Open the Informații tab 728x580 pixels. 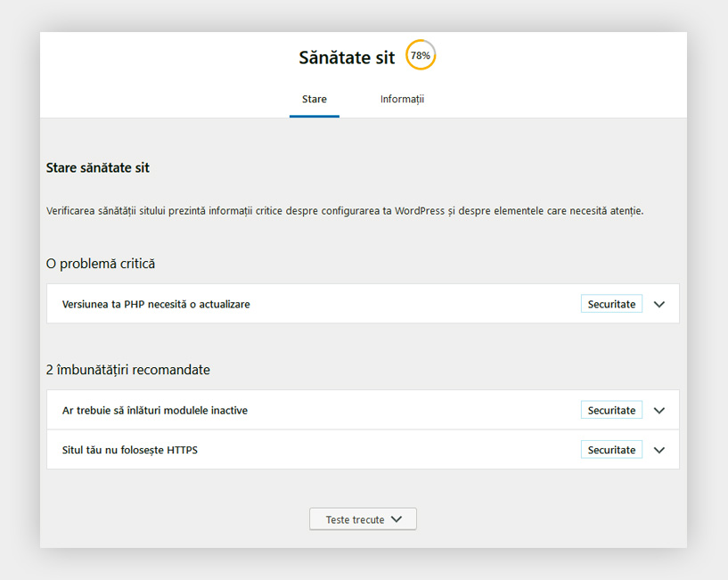click(402, 99)
